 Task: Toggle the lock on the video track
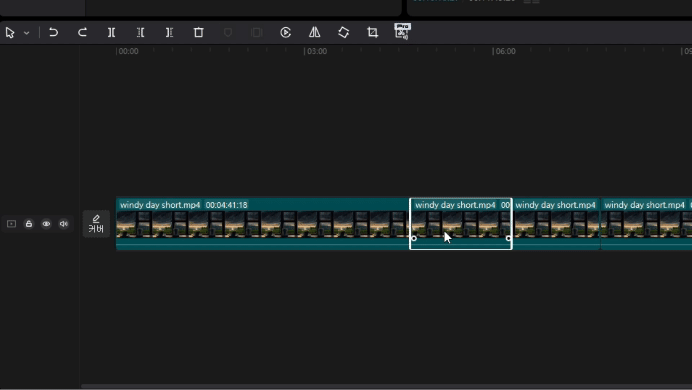coord(29,224)
